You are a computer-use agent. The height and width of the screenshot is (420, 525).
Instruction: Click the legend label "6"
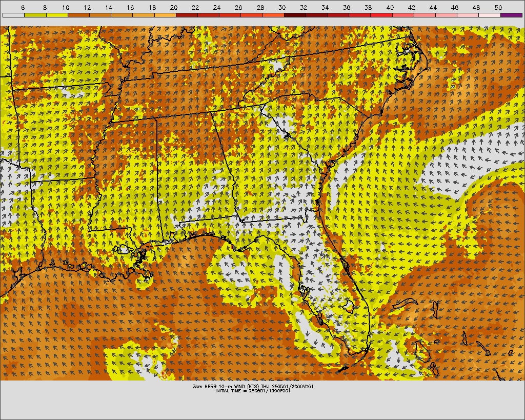point(23,8)
